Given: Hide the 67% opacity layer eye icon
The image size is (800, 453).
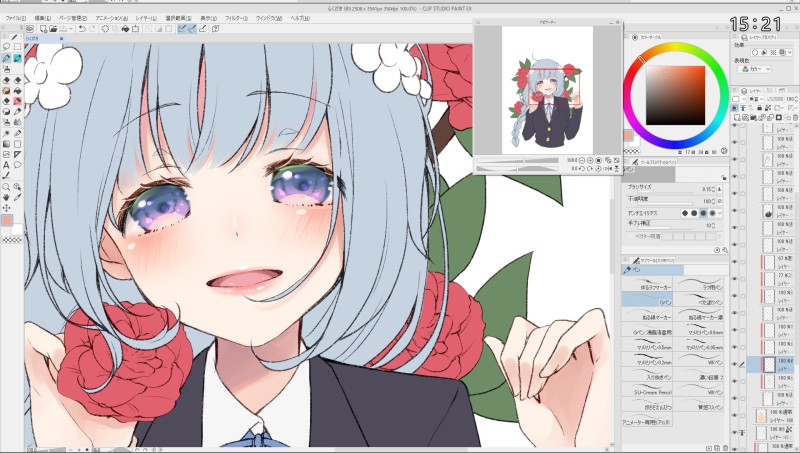Looking at the screenshot, I should tap(735, 262).
